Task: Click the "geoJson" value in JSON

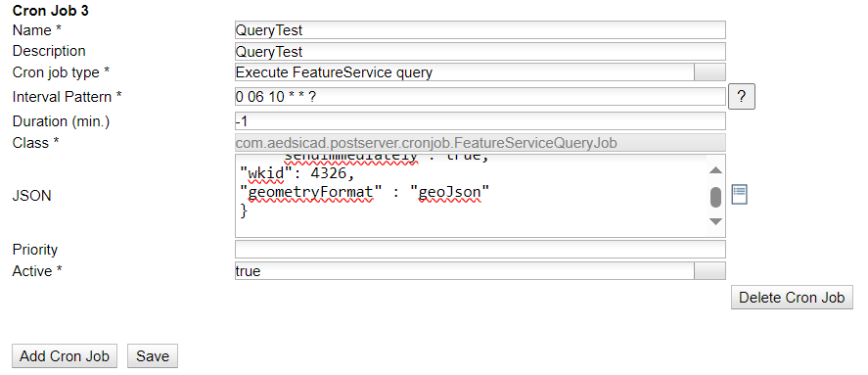Action: pos(450,193)
